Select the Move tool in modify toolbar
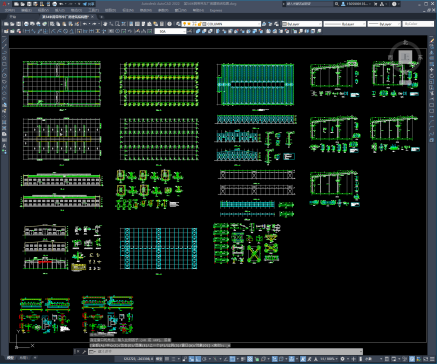437x364 pixels. 432,70
